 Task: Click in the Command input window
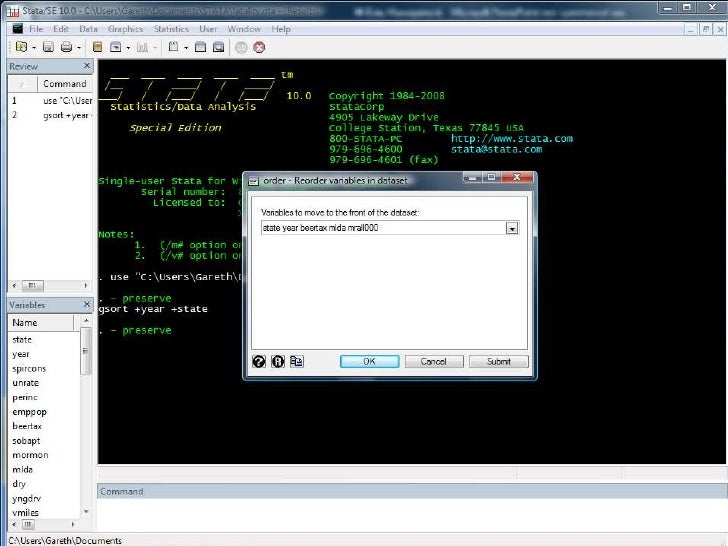[x=411, y=514]
